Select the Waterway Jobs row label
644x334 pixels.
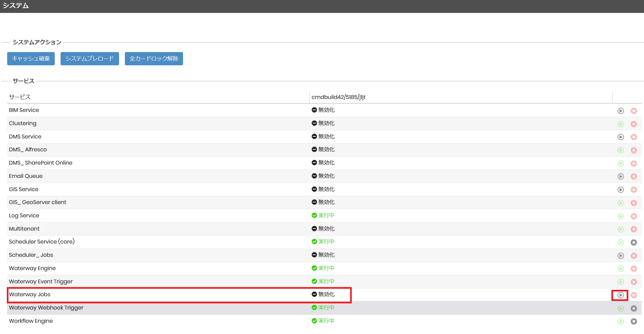click(30, 294)
